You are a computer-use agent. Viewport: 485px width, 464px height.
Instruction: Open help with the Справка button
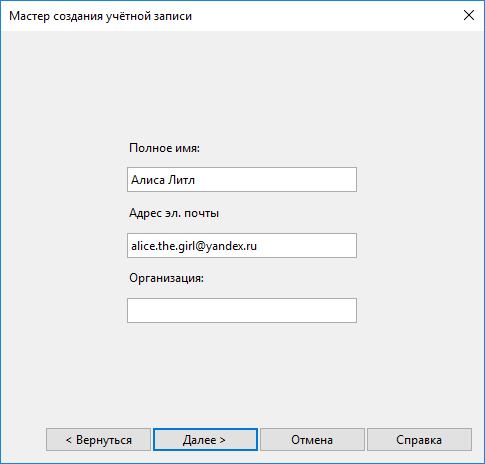point(419,440)
